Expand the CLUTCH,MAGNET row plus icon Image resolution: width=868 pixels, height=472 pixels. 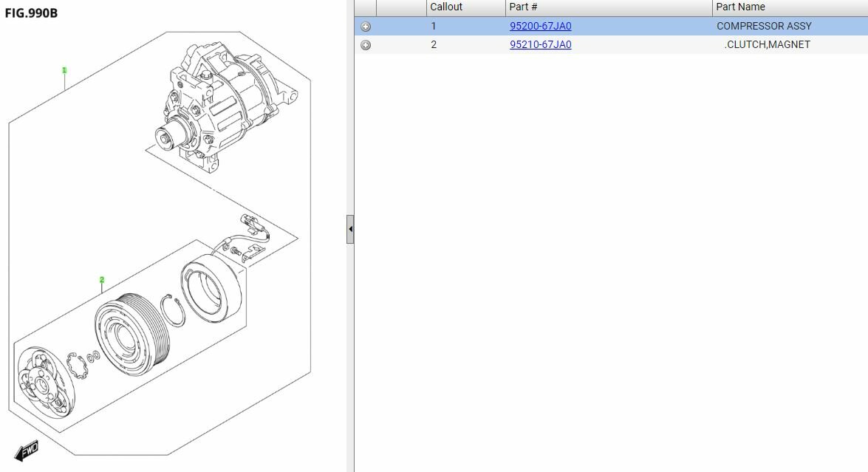pyautogui.click(x=366, y=45)
